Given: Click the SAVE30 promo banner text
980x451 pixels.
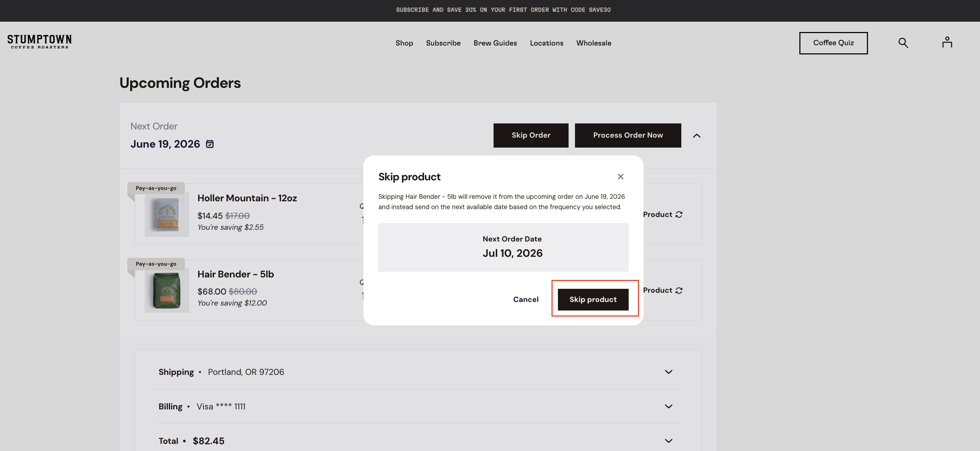Looking at the screenshot, I should [503, 10].
